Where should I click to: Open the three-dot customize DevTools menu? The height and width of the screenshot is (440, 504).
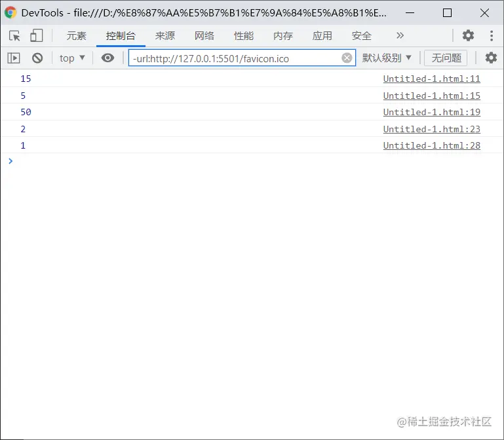(x=492, y=35)
